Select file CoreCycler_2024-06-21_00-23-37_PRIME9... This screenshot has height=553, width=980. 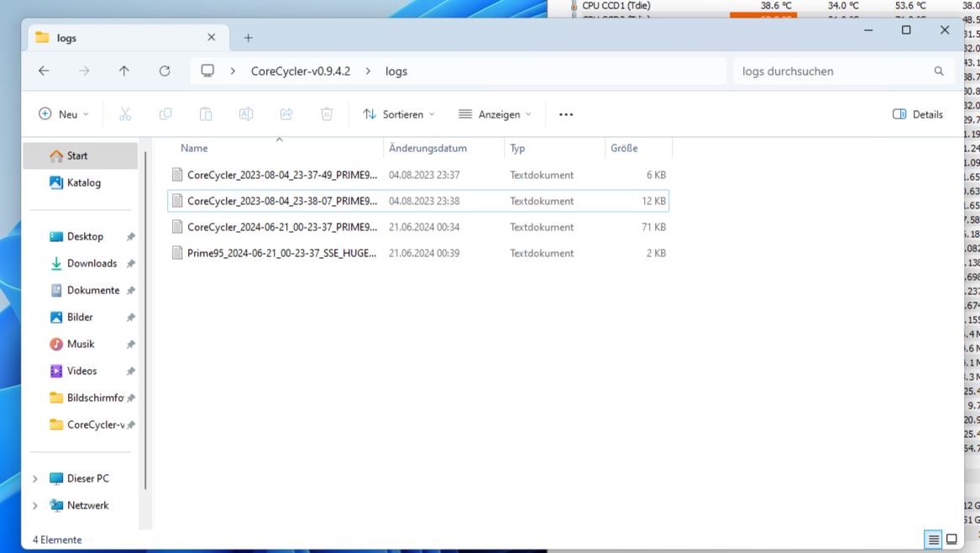pos(418,227)
